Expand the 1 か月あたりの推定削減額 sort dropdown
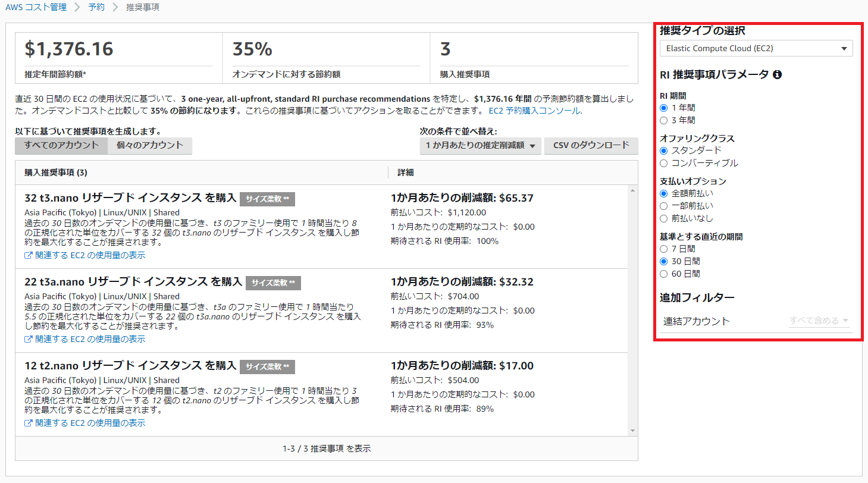Image resolution: width=868 pixels, height=483 pixels. pos(480,146)
